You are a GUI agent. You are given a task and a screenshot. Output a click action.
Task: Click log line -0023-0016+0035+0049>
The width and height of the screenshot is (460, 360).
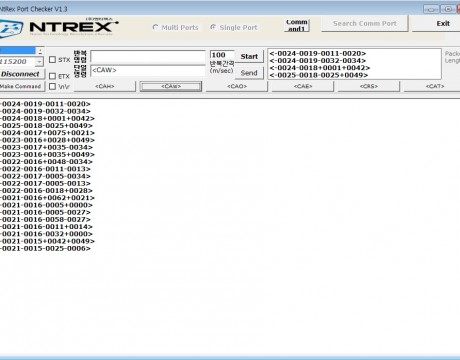click(x=47, y=155)
